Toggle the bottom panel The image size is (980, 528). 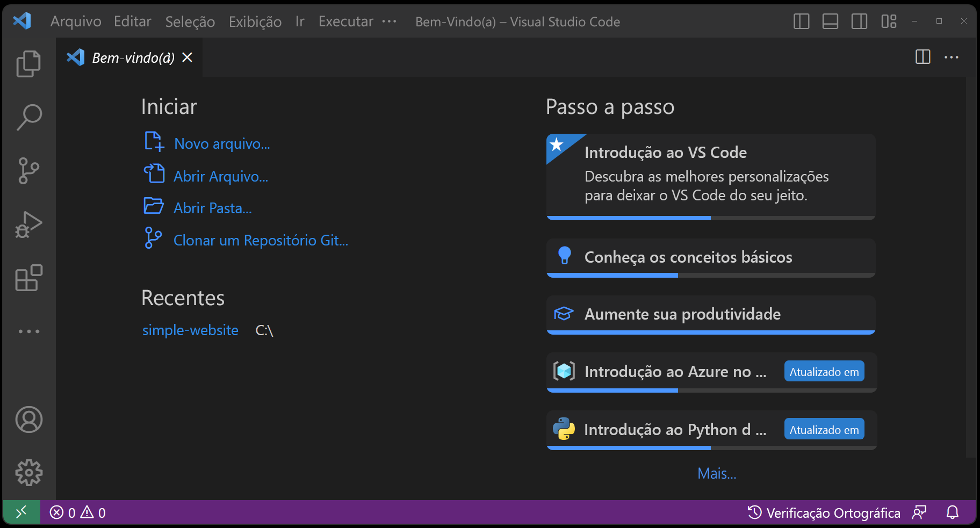tap(830, 21)
